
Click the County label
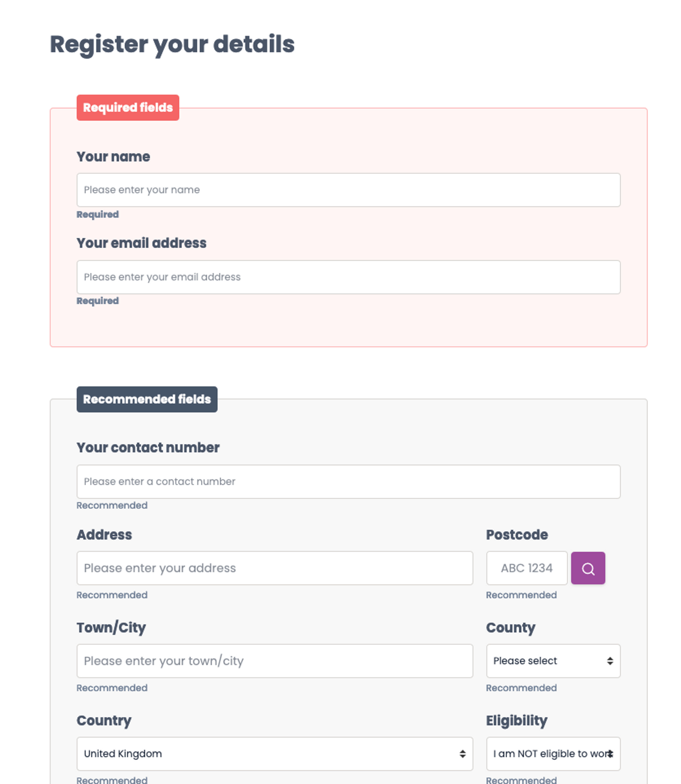(510, 627)
